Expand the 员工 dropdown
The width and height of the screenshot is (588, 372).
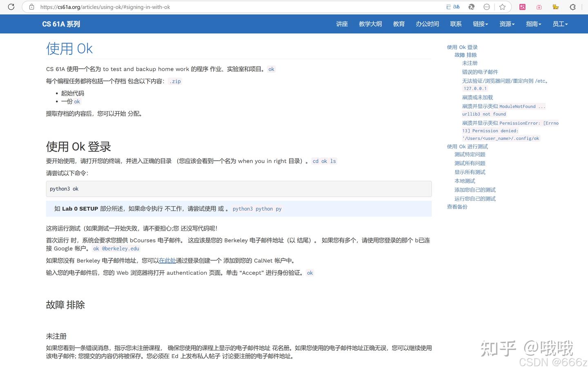pos(560,24)
